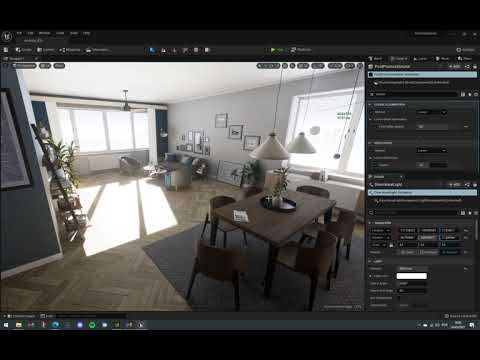
Task: Open Reflections Method dropdown
Action: click(432, 151)
